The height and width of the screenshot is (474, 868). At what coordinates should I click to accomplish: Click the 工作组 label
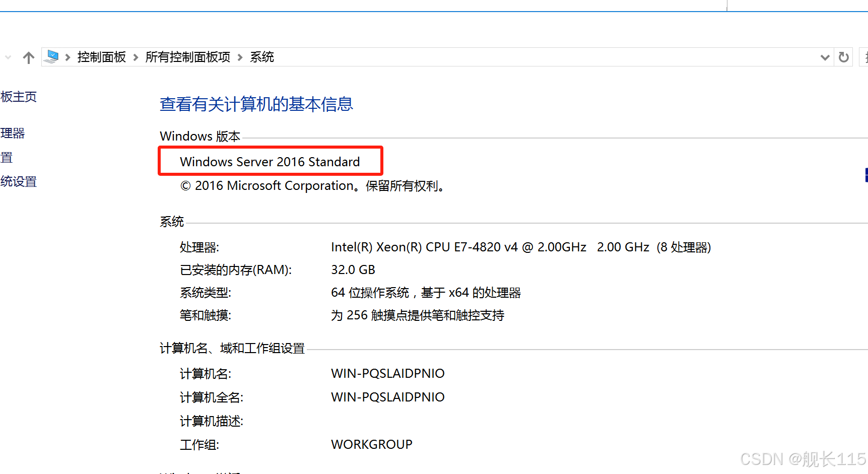199,445
